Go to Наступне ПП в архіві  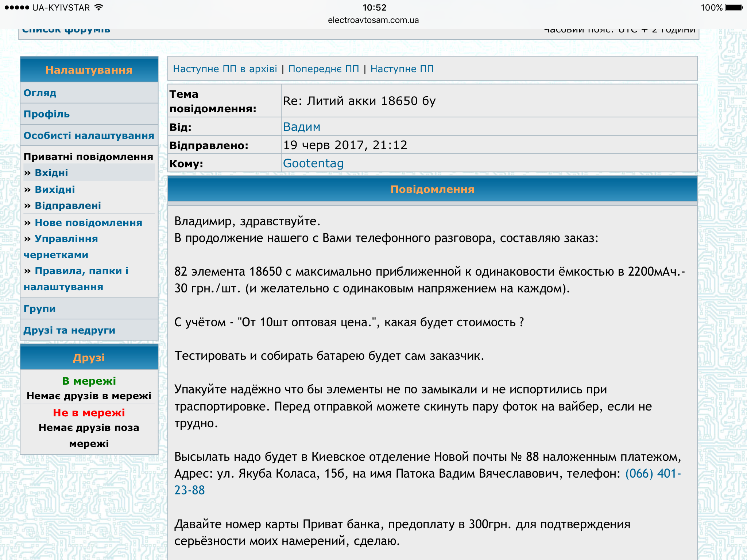[225, 69]
